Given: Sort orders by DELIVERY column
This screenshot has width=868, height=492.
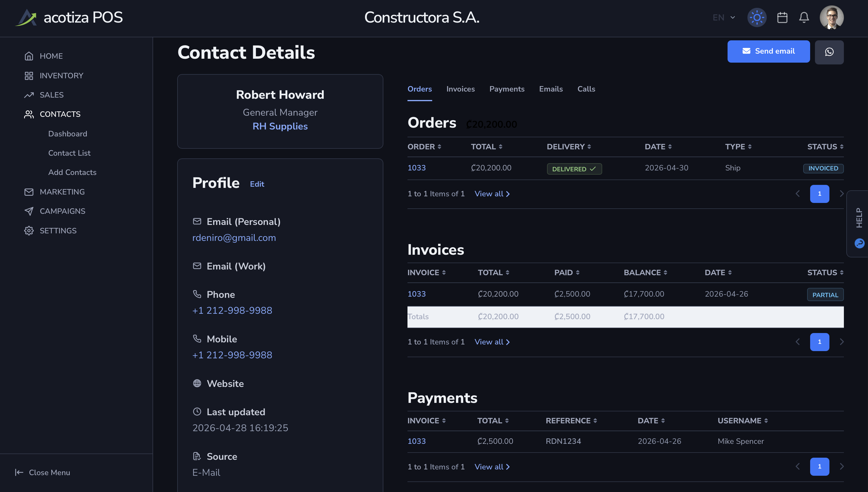Looking at the screenshot, I should point(569,147).
